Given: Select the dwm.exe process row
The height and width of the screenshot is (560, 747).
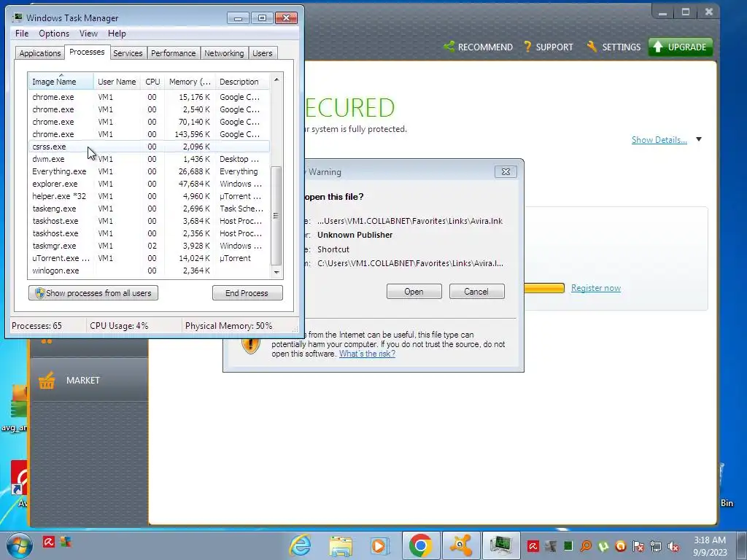Looking at the screenshot, I should [149, 159].
